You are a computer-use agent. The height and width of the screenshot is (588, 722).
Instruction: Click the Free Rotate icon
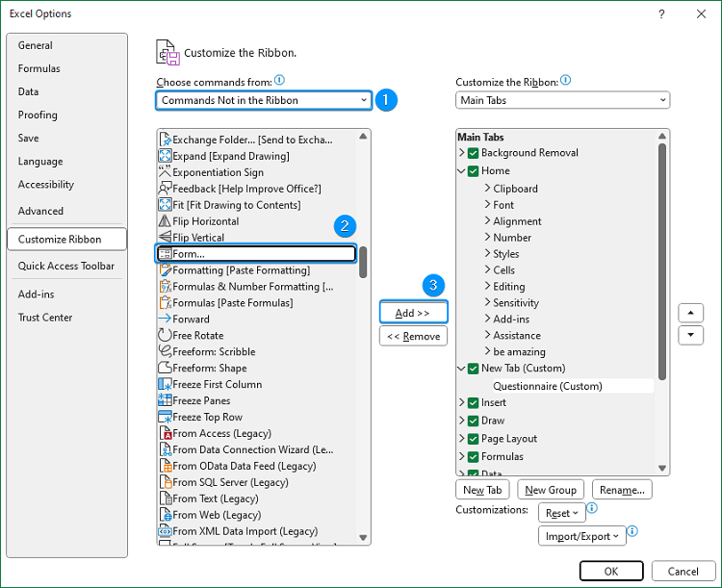(165, 335)
